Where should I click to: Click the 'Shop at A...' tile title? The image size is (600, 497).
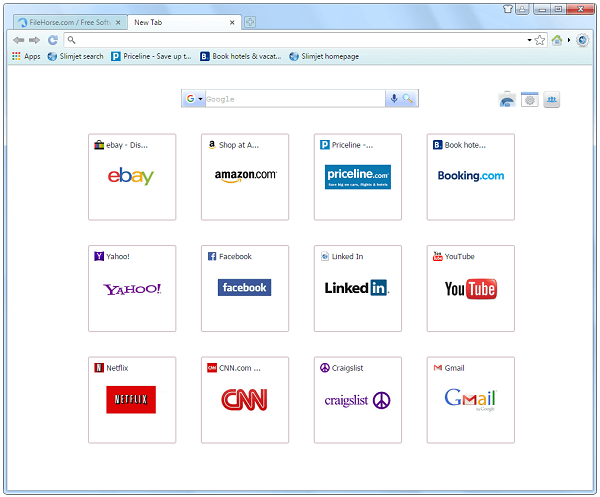239,145
